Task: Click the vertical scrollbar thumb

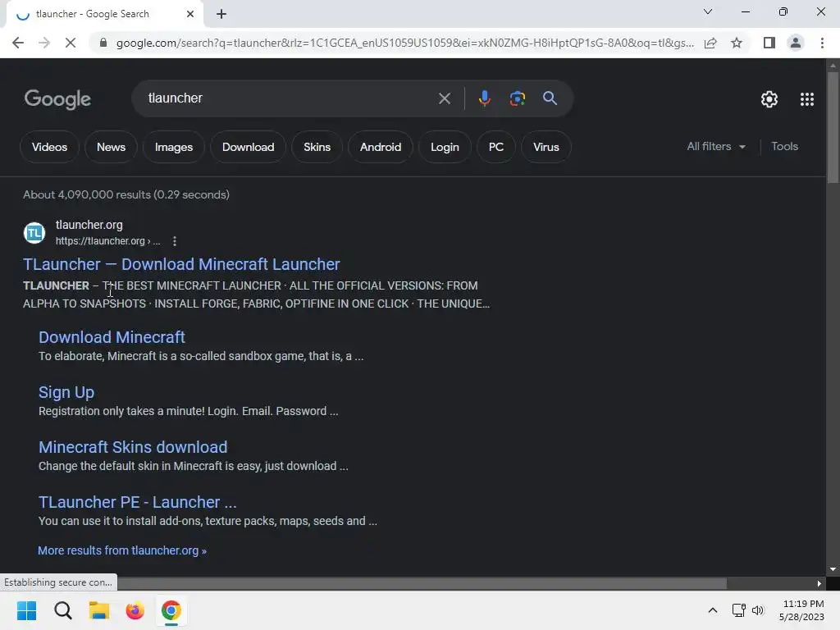Action: coord(833,127)
